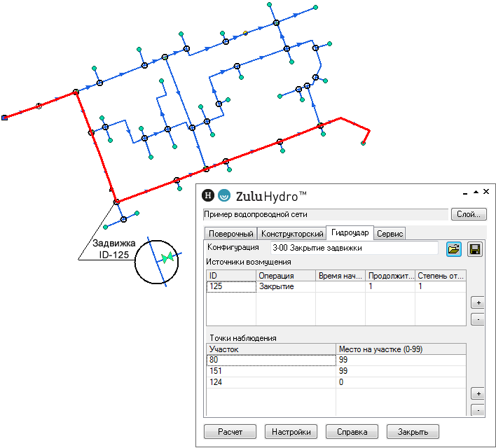
Task: Select the ID cell containing 125
Action: pos(230,286)
